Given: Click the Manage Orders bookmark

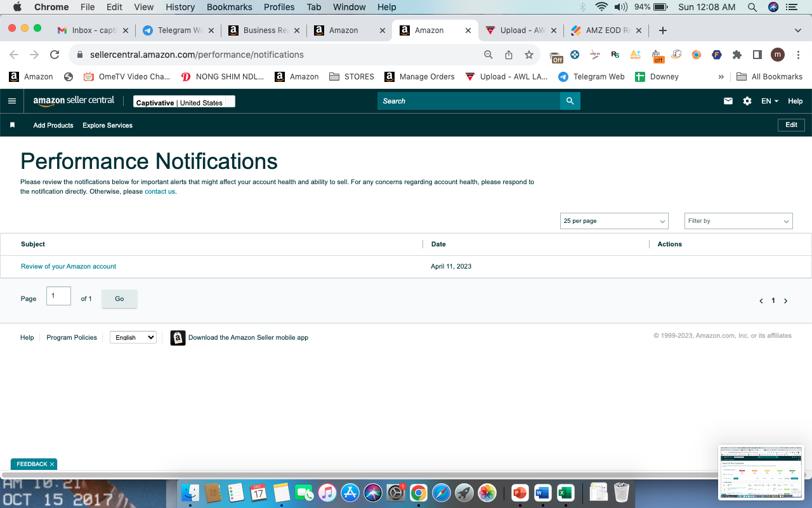Looking at the screenshot, I should pos(419,77).
